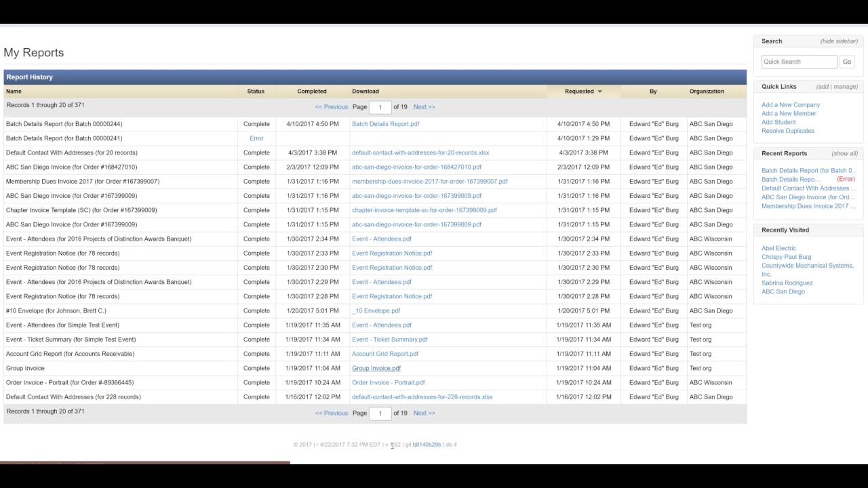Download membership-dues-invoice-2017-for-order-167399007.pdf
The height and width of the screenshot is (488, 868).
(x=429, y=182)
